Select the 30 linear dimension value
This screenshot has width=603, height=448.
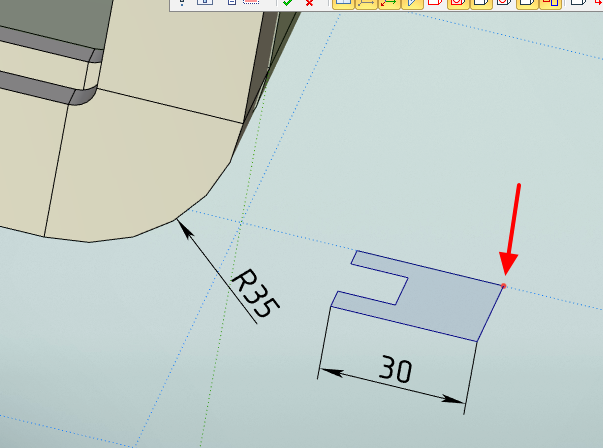tap(397, 371)
